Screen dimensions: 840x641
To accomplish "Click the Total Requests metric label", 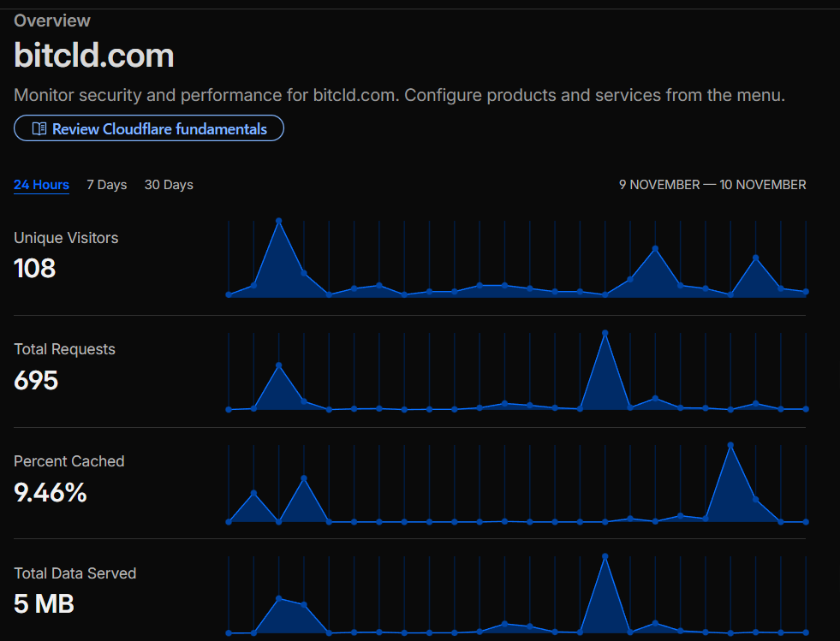I will tap(64, 349).
